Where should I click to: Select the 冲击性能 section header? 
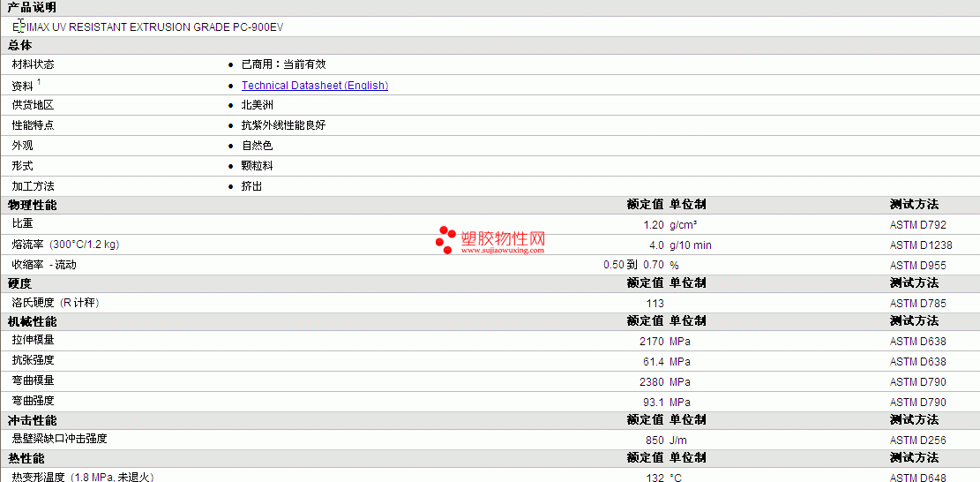32,421
